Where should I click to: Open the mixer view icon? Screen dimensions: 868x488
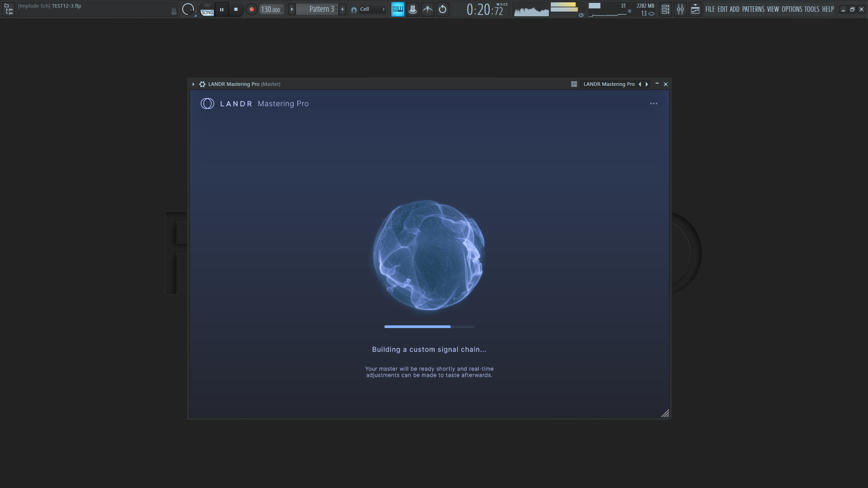point(680,9)
